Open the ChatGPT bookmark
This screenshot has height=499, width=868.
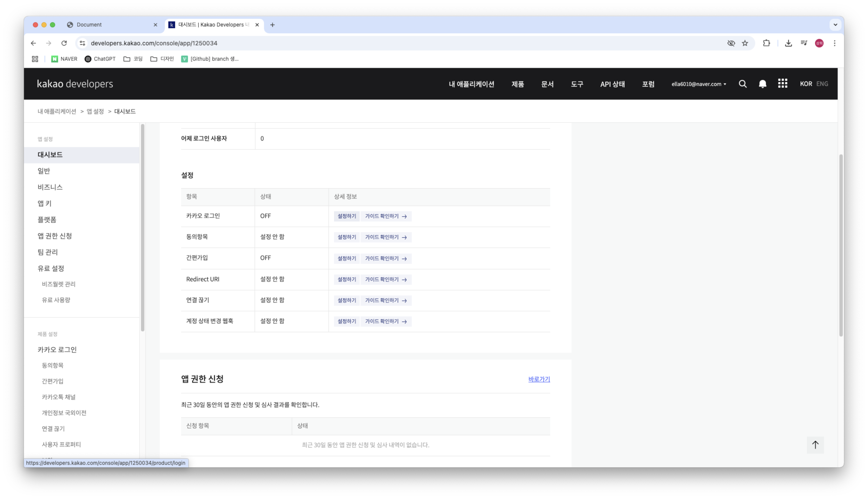point(100,59)
